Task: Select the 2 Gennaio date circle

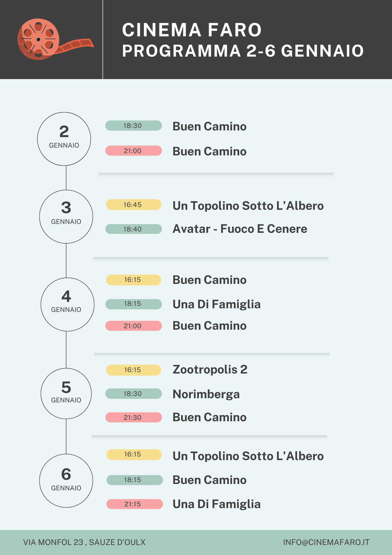Action: (x=64, y=139)
